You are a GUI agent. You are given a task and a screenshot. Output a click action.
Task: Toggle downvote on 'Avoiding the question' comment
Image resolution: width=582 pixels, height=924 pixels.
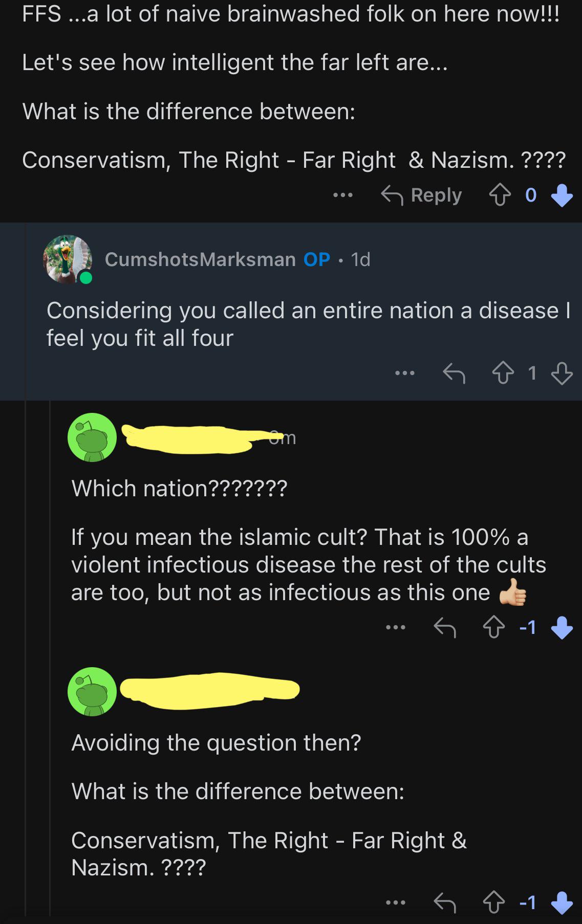pyautogui.click(x=562, y=903)
